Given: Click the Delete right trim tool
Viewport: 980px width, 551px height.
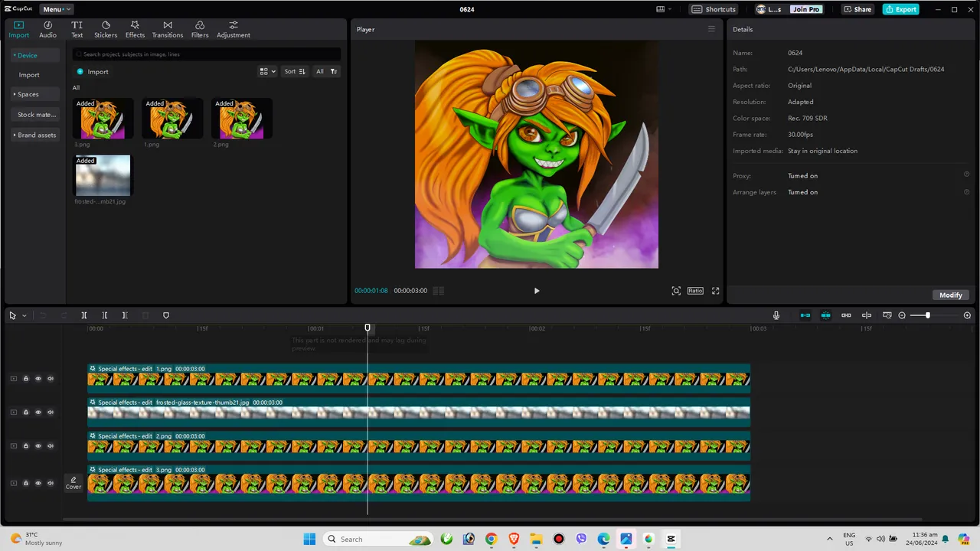Looking at the screenshot, I should click(x=125, y=315).
